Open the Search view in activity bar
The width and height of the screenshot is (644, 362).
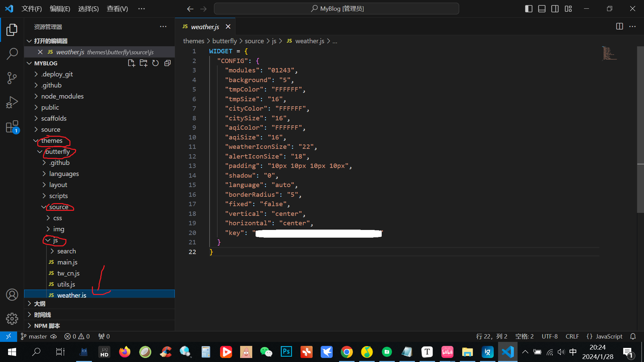tap(12, 54)
